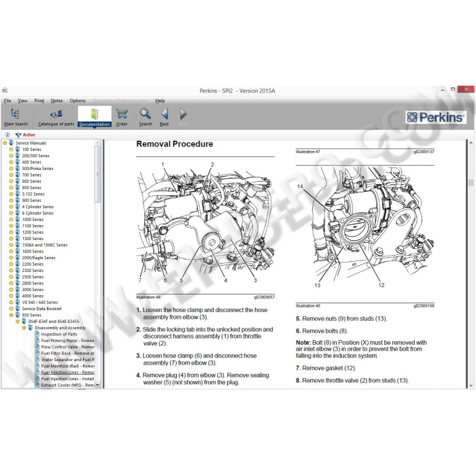Expand the 400 Series node

click(x=12, y=162)
